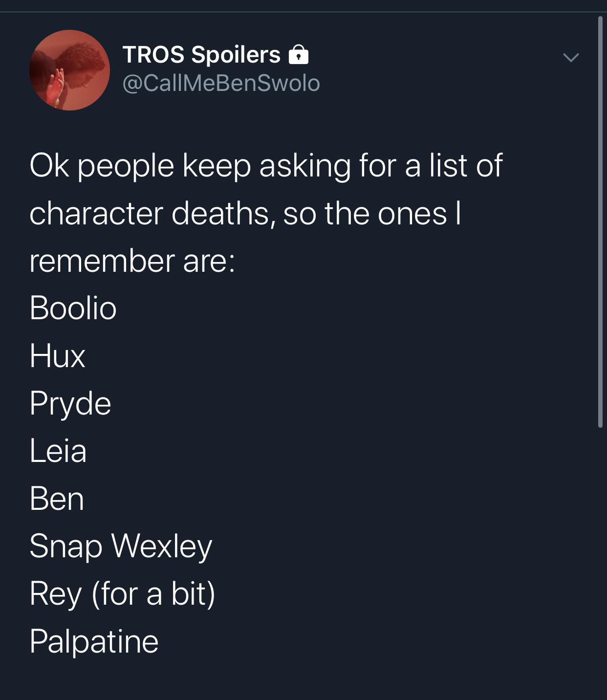Select the name Ben in the list

point(57,499)
